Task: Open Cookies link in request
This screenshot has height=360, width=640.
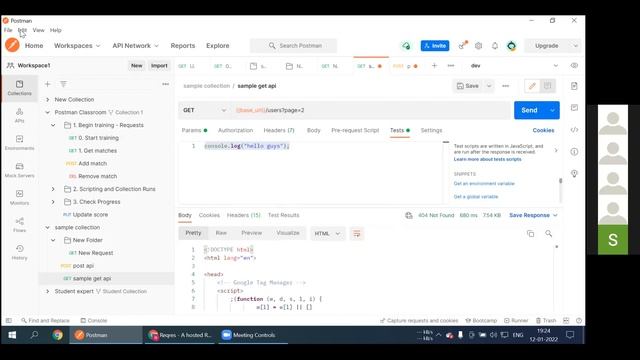Action: tap(543, 130)
